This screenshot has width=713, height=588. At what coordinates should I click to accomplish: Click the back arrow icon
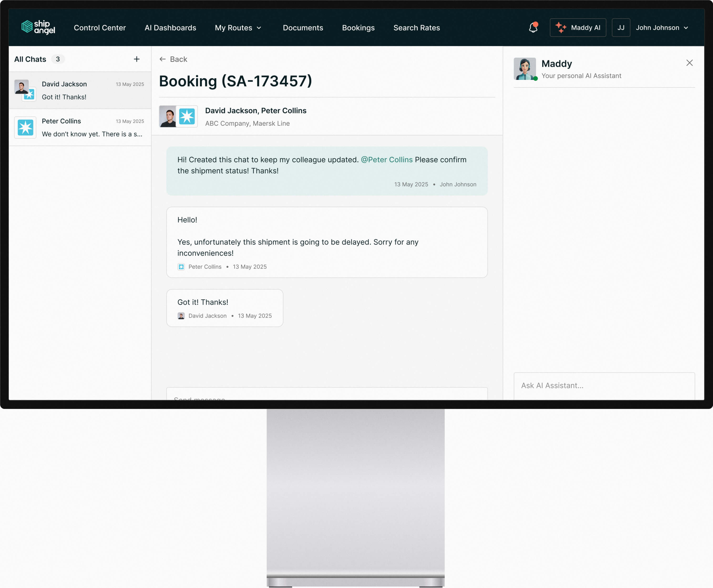pos(163,59)
